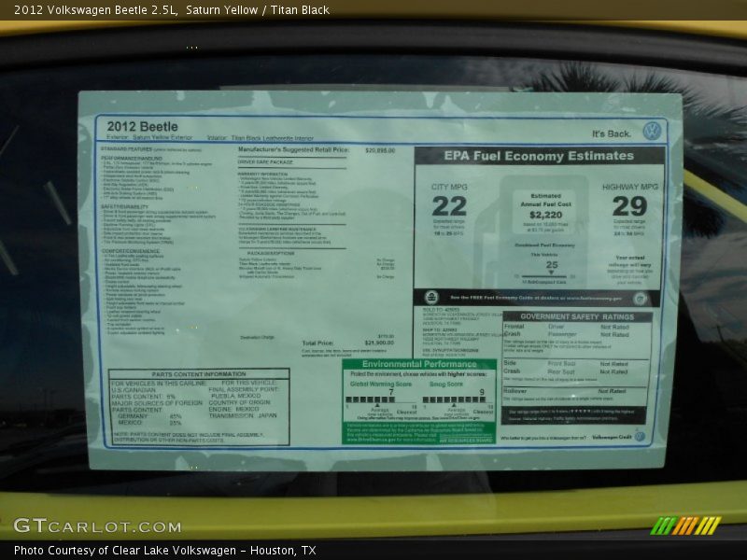Click the "Global Warming Score" label
Screen dimensions: 747x560
381,384
